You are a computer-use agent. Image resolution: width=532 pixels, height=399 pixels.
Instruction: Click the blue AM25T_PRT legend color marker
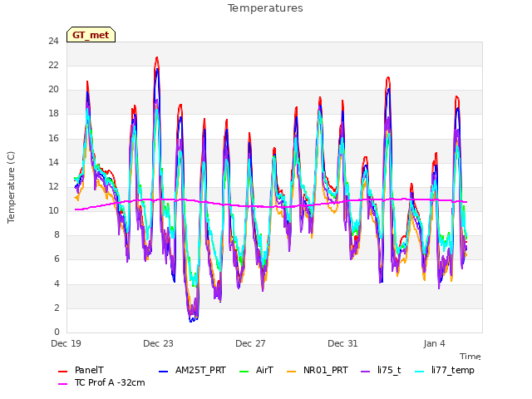point(163,372)
